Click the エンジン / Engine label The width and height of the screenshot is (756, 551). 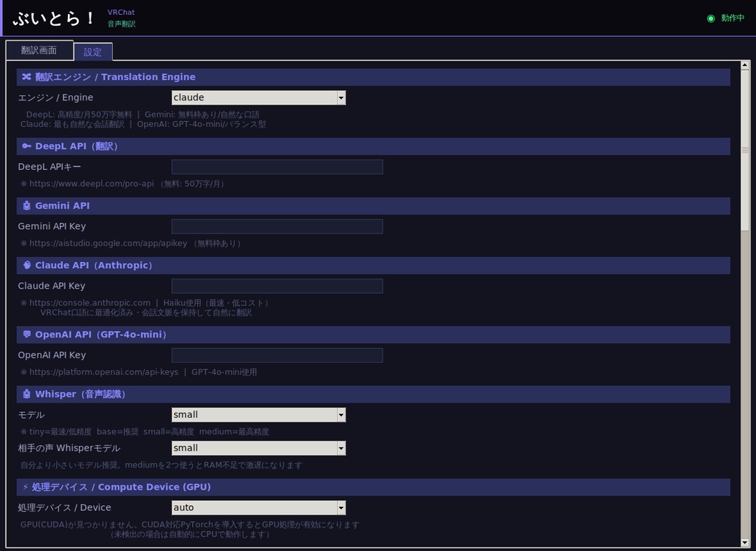[x=55, y=97]
